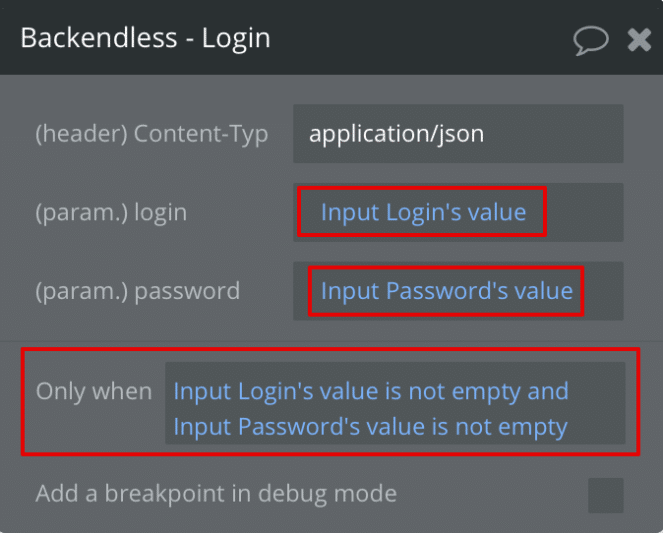This screenshot has width=663, height=533.
Task: Click the Backendless - Login title text
Action: pyautogui.click(x=145, y=38)
